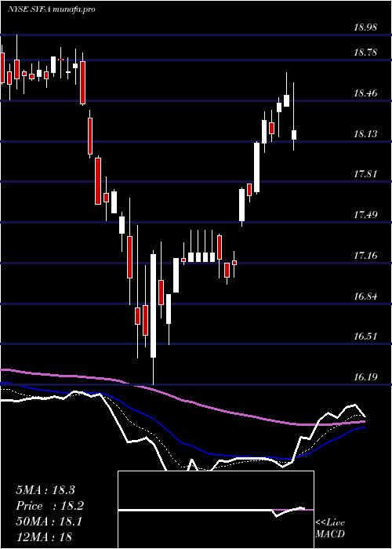The image size is (392, 549).
Task: Click the 17.49 price axis label
Action: click(365, 215)
